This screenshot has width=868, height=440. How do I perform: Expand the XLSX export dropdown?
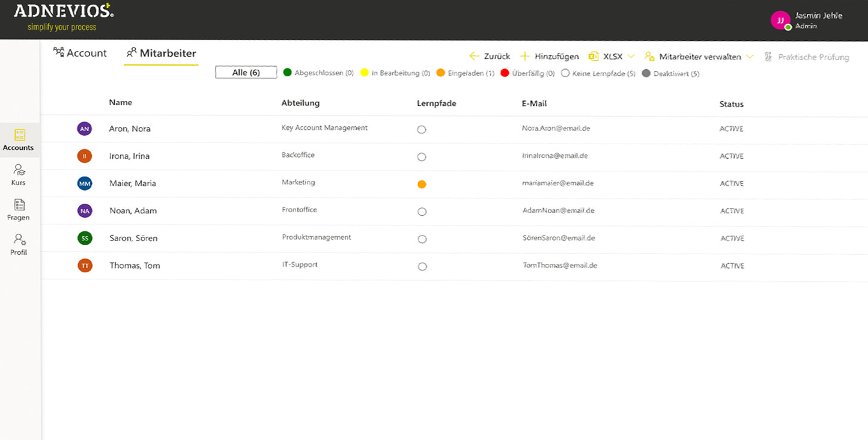pos(631,57)
